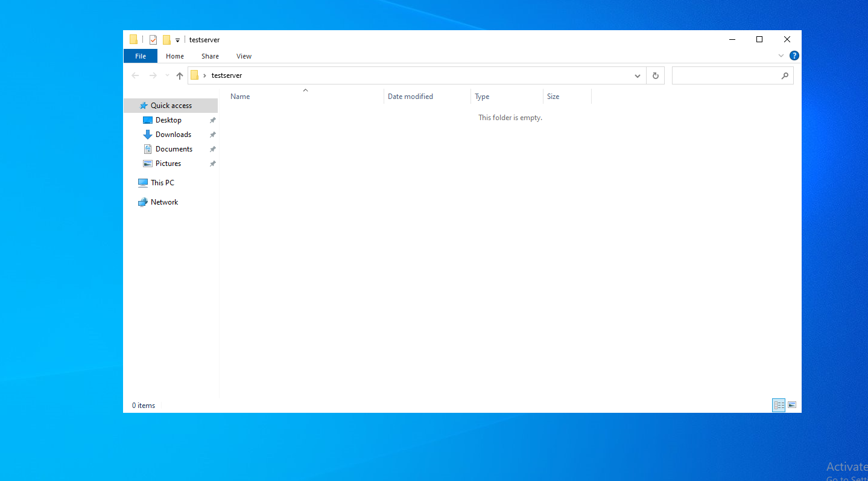Expand the ribbon with the chevron
The width and height of the screenshot is (868, 481).
click(x=781, y=56)
